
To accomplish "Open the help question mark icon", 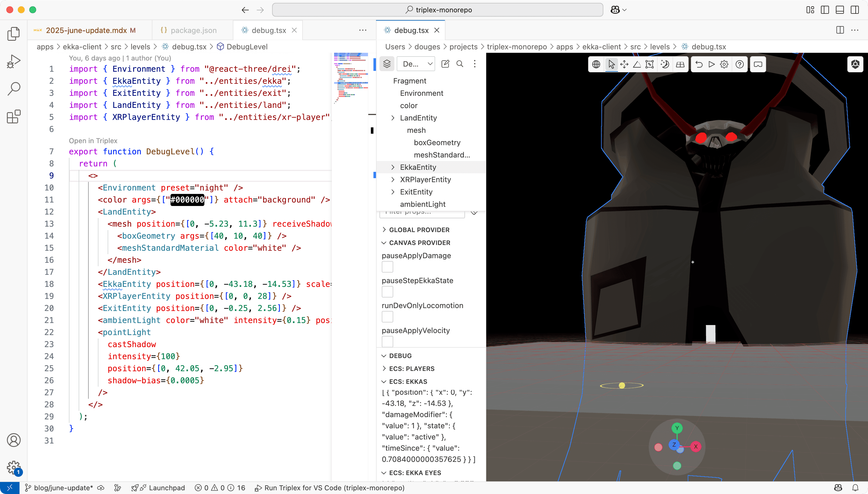I will pyautogui.click(x=739, y=64).
